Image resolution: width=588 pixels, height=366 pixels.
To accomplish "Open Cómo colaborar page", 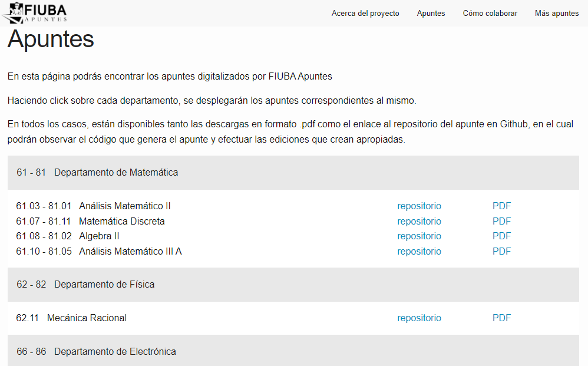I will click(x=490, y=14).
